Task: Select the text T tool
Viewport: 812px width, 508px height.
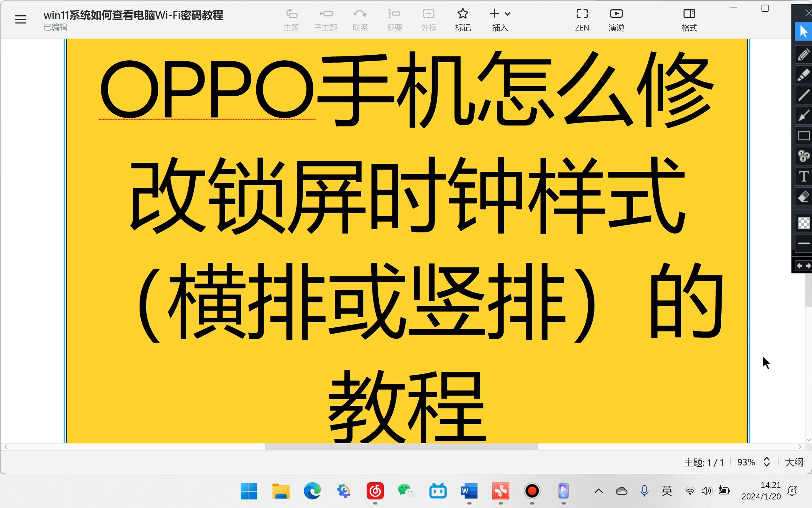Action: [804, 176]
